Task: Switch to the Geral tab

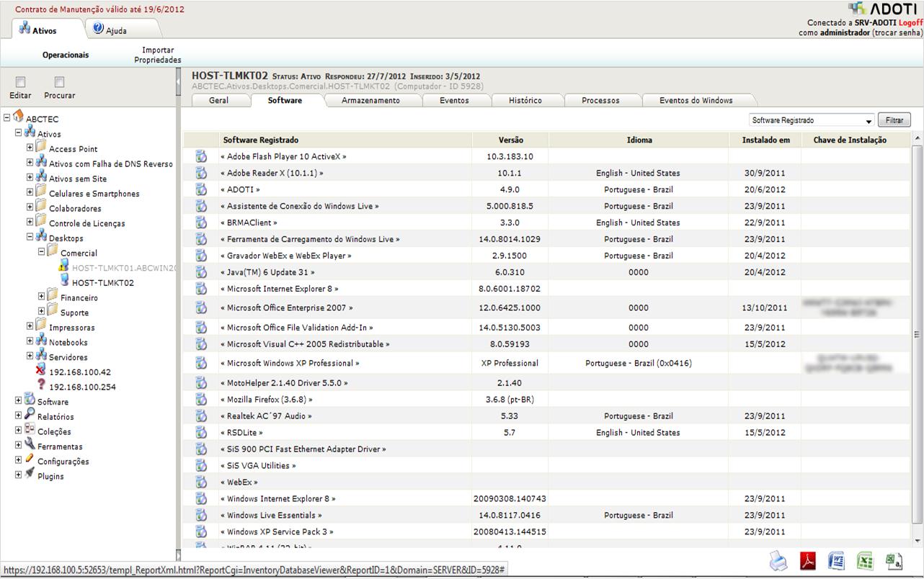Action: (218, 100)
